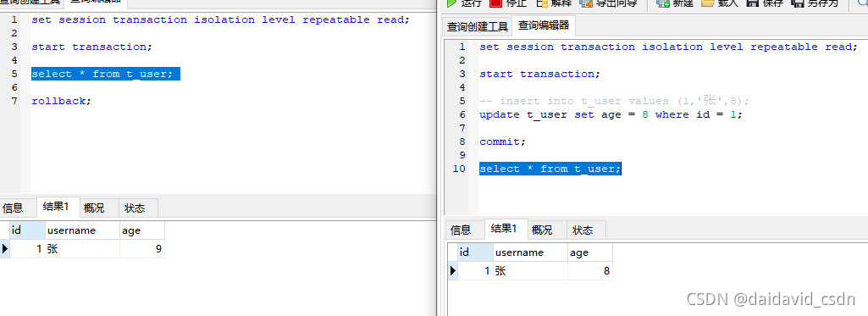
Task: Click 'commit;' line in right editor
Action: 503,141
